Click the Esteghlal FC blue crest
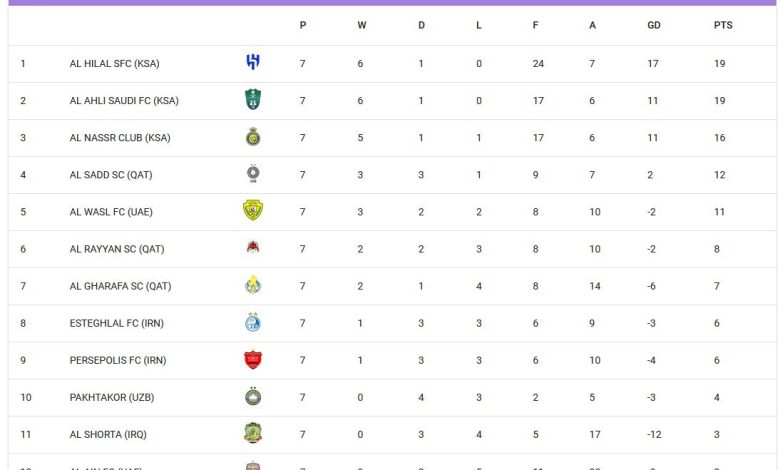780x470 pixels. tap(253, 322)
